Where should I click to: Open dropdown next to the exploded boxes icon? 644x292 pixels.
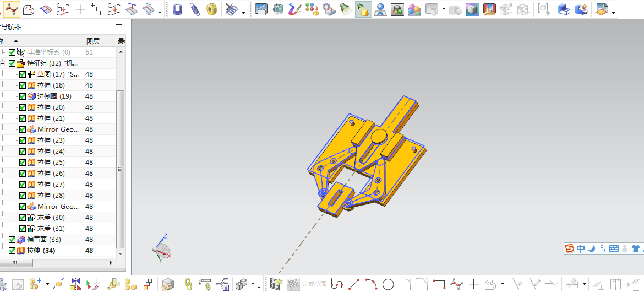tap(253, 284)
